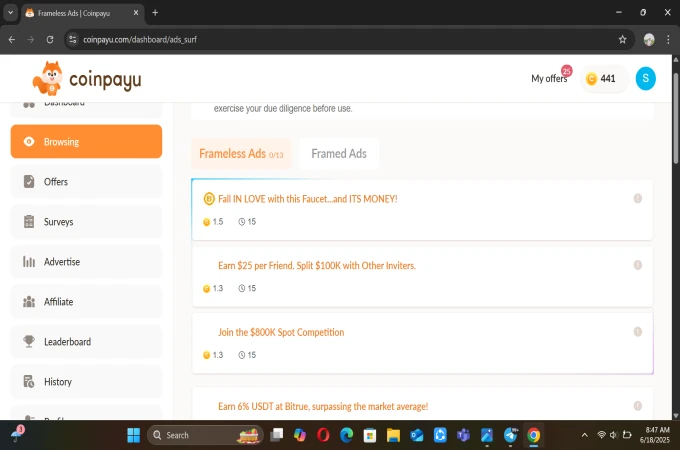Screen dimensions: 680x450
Task: Click info icon on $800K Spot Competition ad
Action: click(x=638, y=332)
